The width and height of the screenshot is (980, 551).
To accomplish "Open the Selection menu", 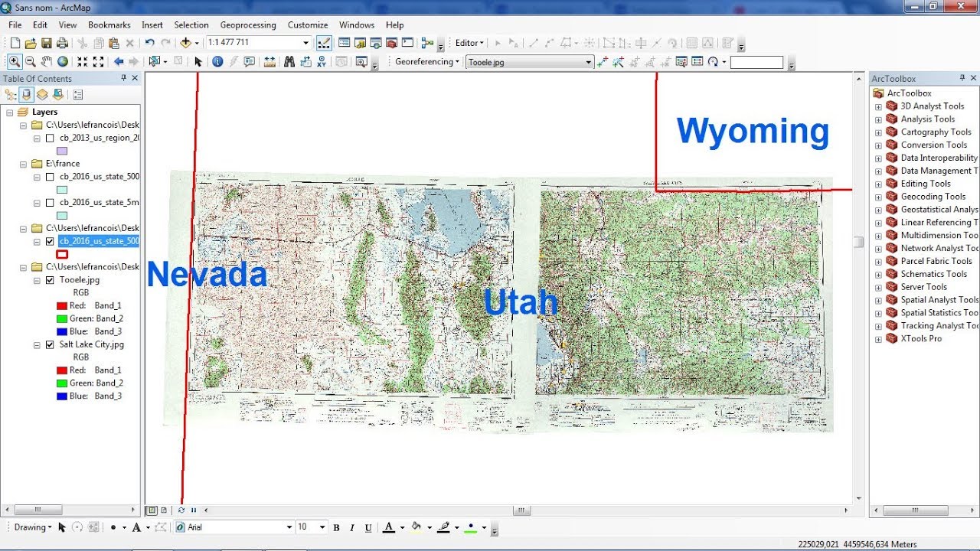I will [191, 25].
